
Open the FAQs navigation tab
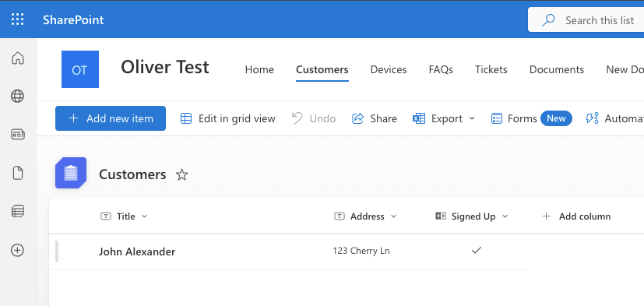[441, 70]
